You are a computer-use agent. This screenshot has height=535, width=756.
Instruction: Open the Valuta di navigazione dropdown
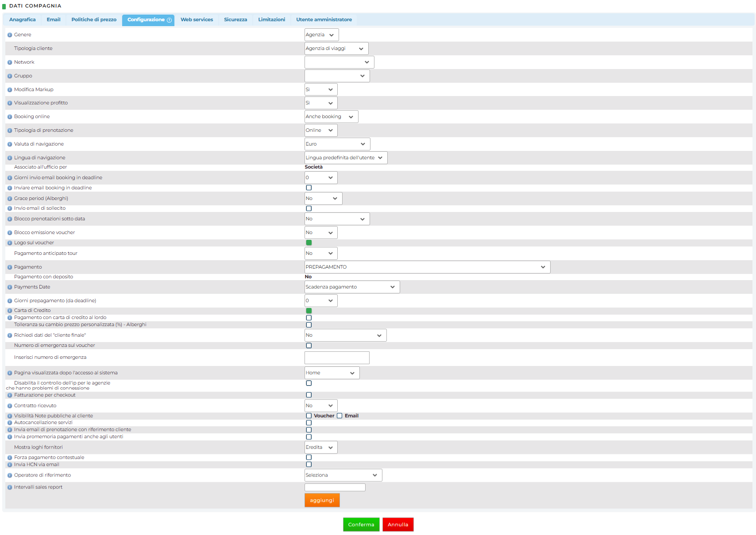pyautogui.click(x=337, y=144)
